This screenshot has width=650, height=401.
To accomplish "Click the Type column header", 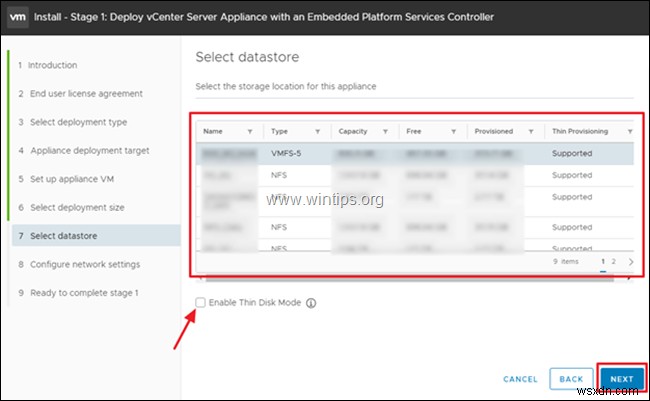I will pos(279,131).
